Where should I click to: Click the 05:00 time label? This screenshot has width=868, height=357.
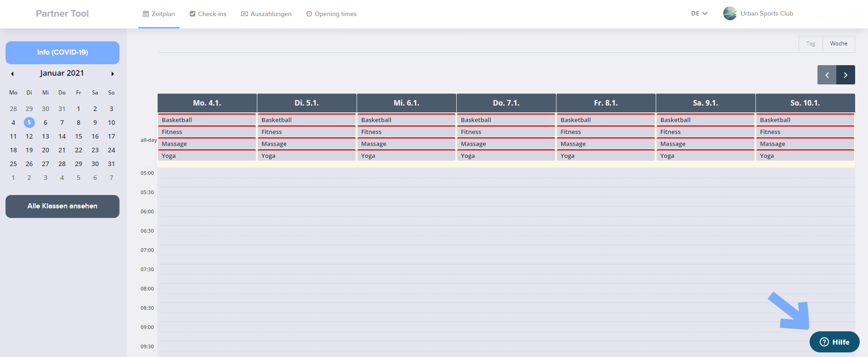pyautogui.click(x=147, y=173)
